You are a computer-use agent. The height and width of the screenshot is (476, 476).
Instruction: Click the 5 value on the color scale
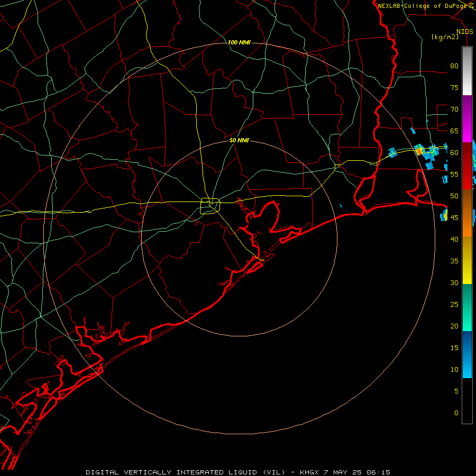point(456,391)
